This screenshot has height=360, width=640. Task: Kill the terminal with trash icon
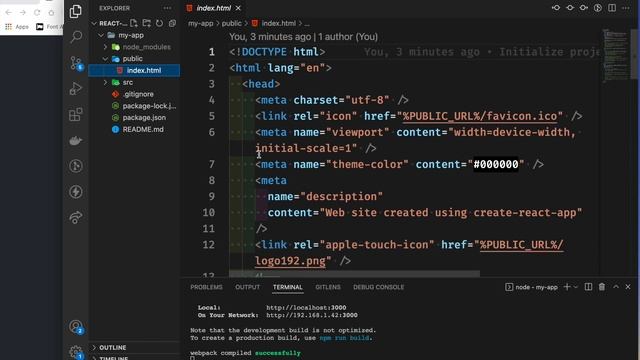[602, 287]
